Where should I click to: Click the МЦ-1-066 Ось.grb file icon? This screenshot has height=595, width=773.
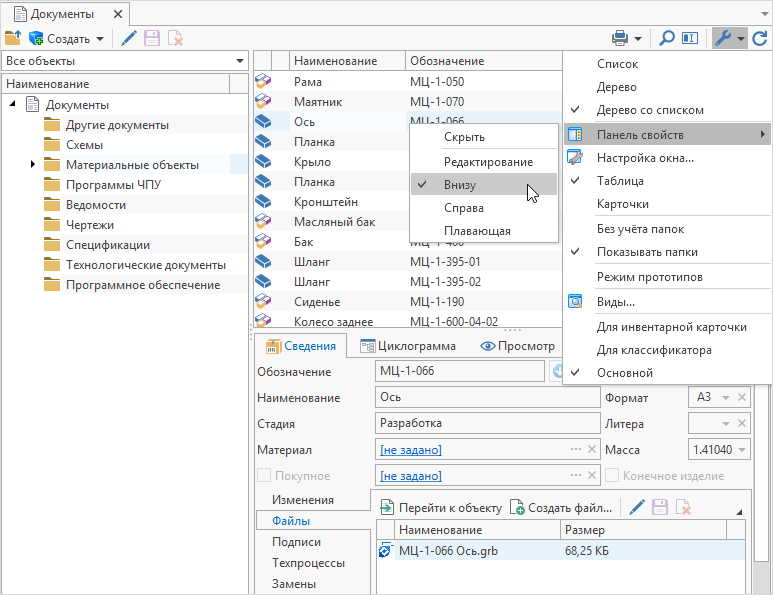pos(385,550)
